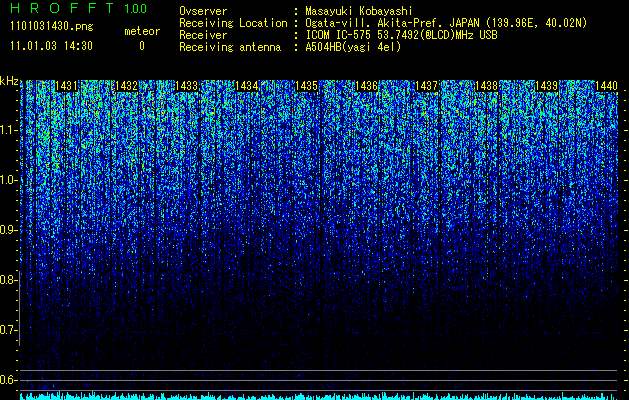Click the HROFFT title text
This screenshot has height=400, width=629.
(62, 8)
